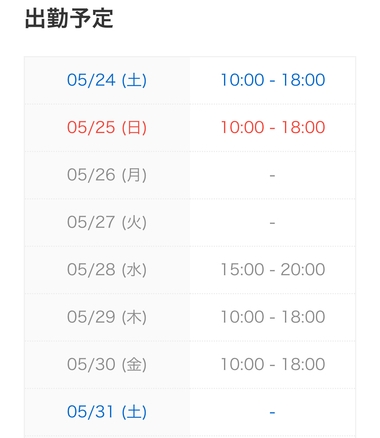
Task: Click the 18:00 end time on 05/24
Action: coord(303,80)
